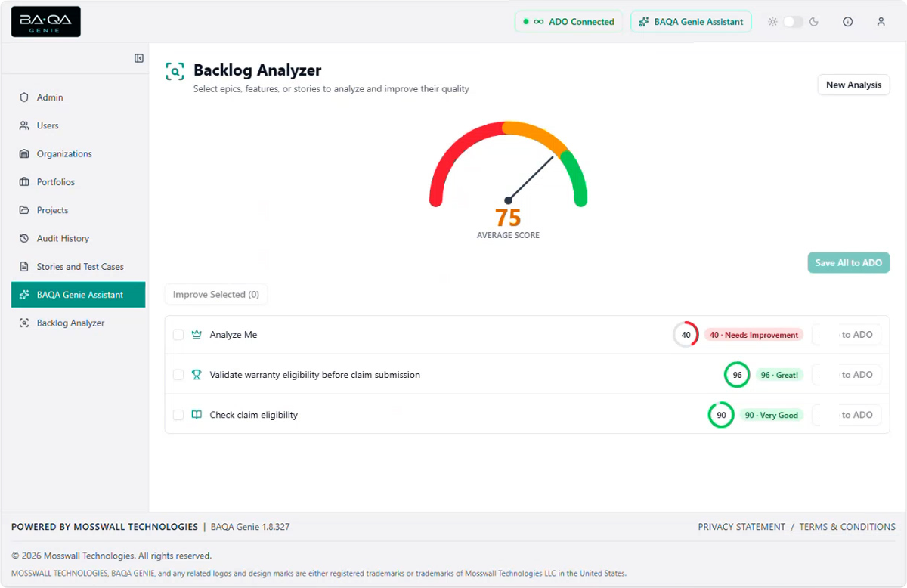Click the infinity icon in ADO Connected

tap(538, 22)
